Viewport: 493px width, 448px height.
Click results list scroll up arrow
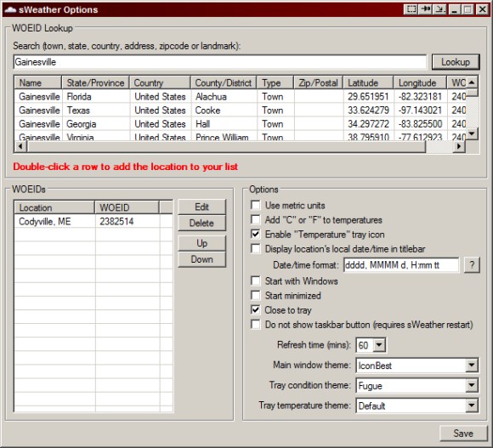pos(472,82)
